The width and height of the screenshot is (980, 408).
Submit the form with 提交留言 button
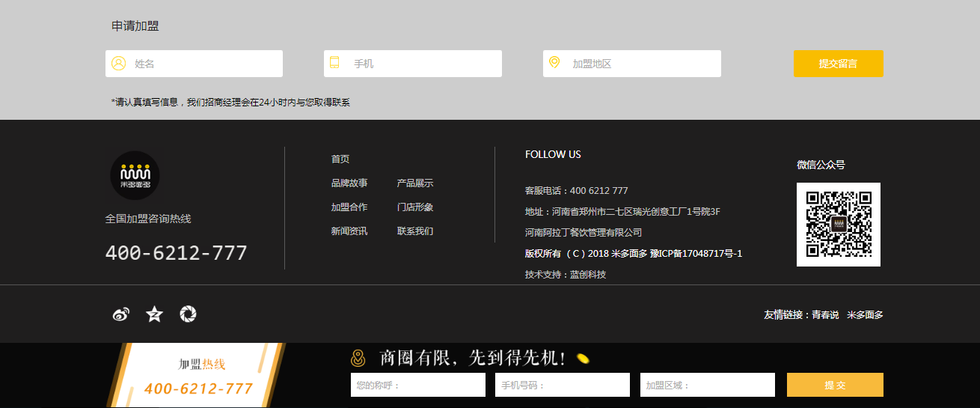[838, 64]
